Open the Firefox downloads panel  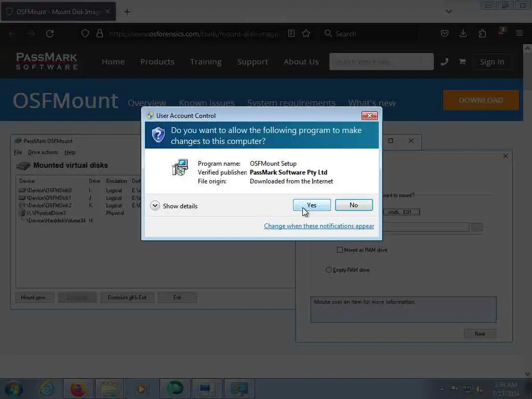pos(463,33)
